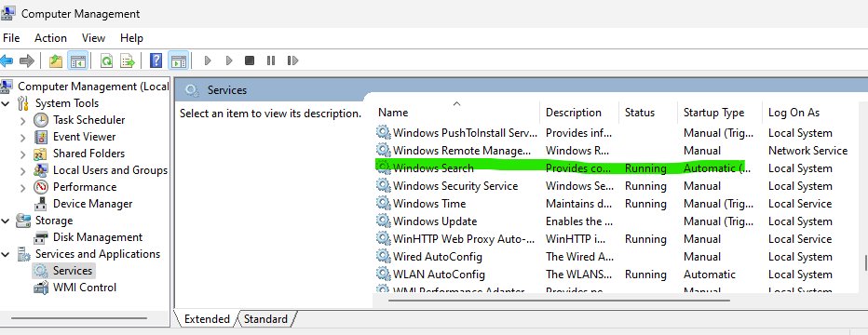
Task: Expand the Shared Folders node
Action: pyautogui.click(x=22, y=154)
